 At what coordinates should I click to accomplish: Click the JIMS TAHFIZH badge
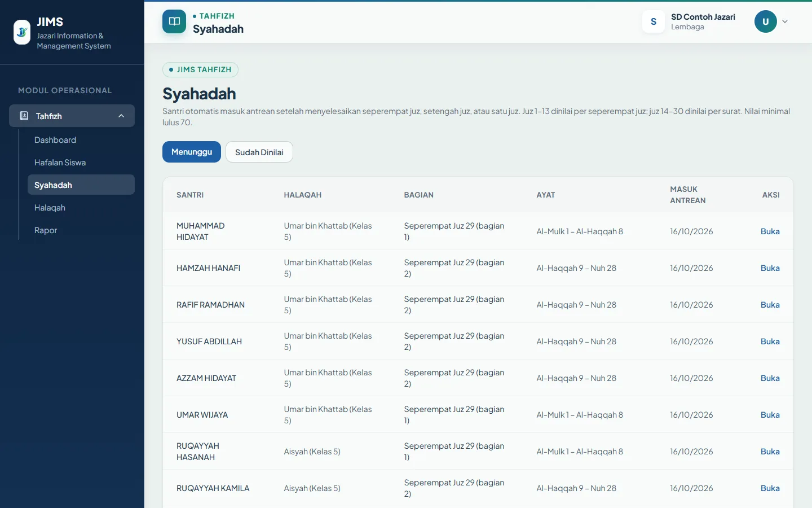click(200, 69)
